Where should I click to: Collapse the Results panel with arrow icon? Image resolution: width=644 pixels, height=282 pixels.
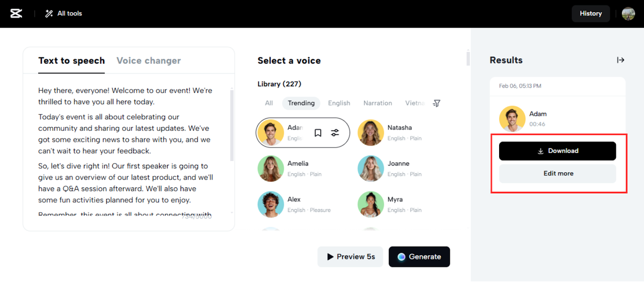tap(620, 60)
